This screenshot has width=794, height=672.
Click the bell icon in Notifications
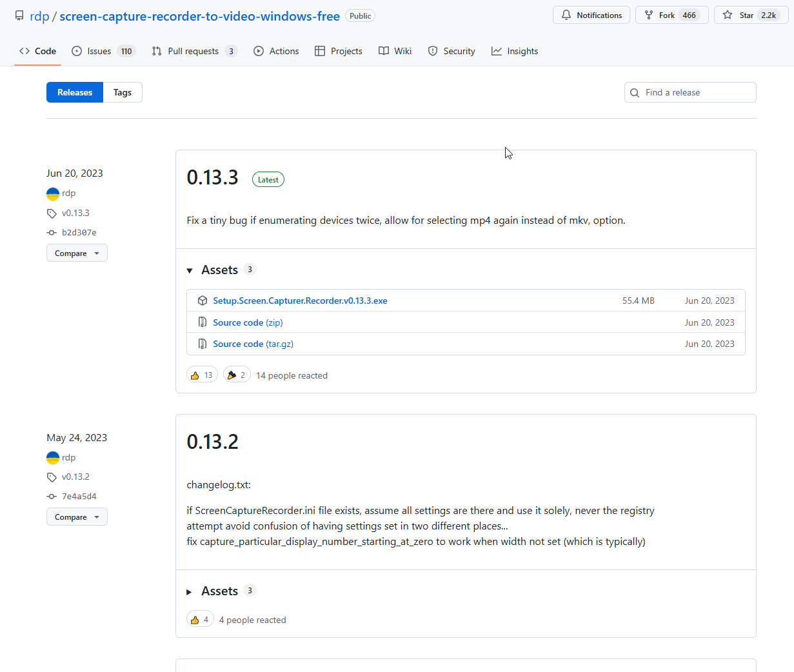point(566,15)
